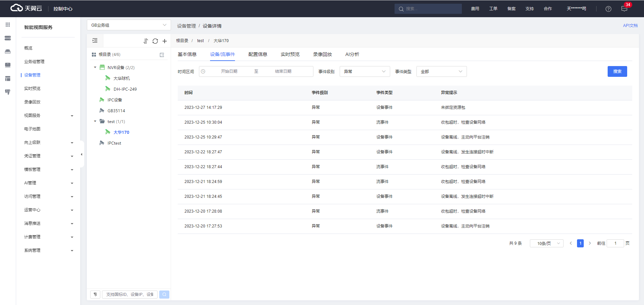Click the clock icon in the date range
This screenshot has width=644, height=305.
pos(203,71)
